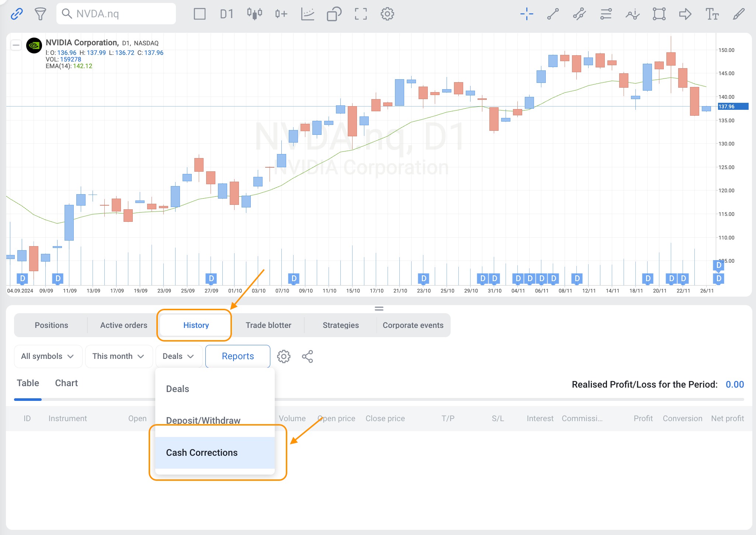756x535 pixels.
Task: Click the link chart icon
Action: pos(17,14)
